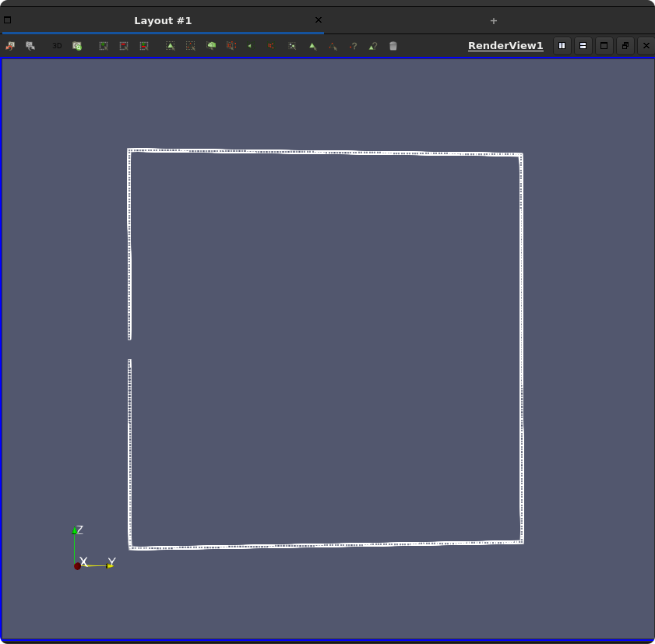Clear selection with the trash icon

393,46
